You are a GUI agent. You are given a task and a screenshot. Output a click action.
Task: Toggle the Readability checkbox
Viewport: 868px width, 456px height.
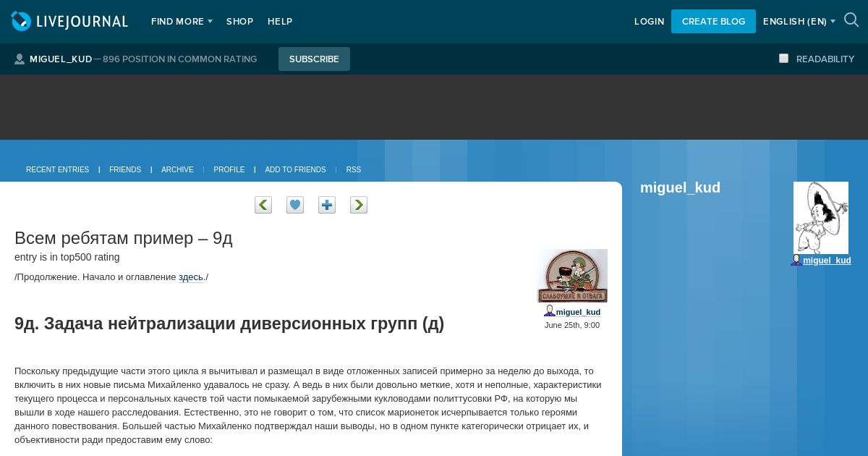[783, 59]
